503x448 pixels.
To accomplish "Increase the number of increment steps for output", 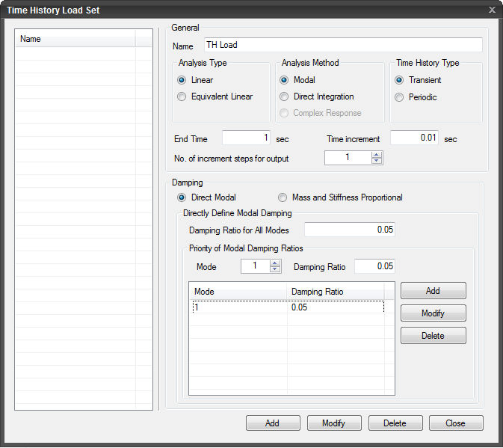I will [377, 155].
